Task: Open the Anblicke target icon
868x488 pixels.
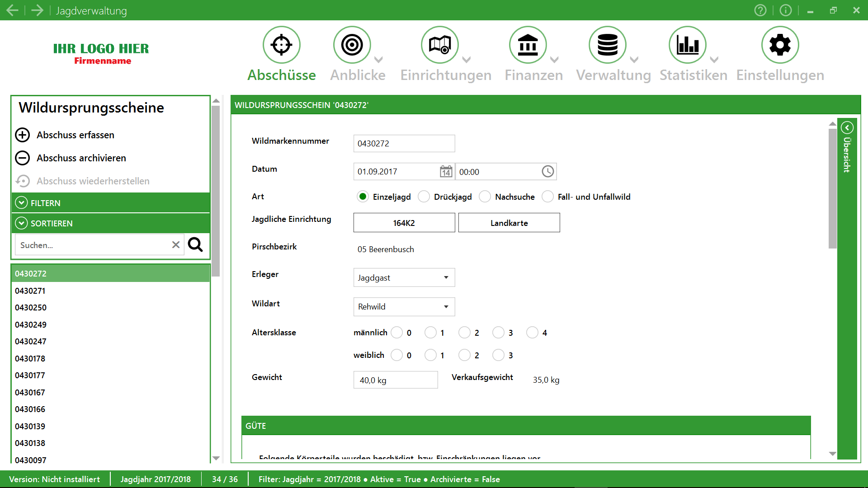Action: [x=352, y=45]
